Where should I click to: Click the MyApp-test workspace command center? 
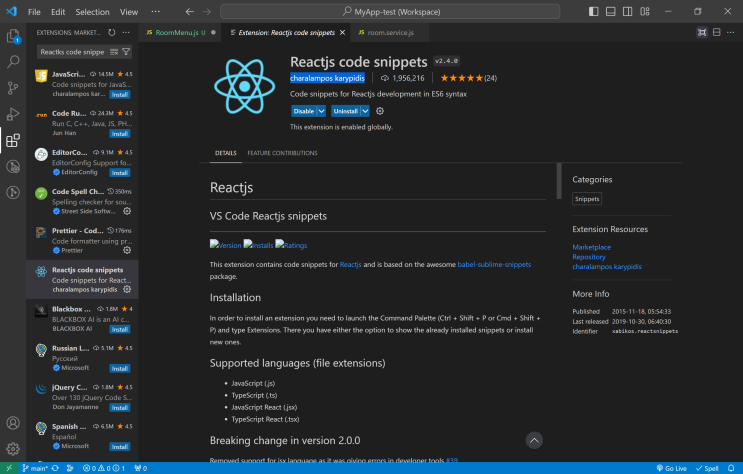(390, 11)
